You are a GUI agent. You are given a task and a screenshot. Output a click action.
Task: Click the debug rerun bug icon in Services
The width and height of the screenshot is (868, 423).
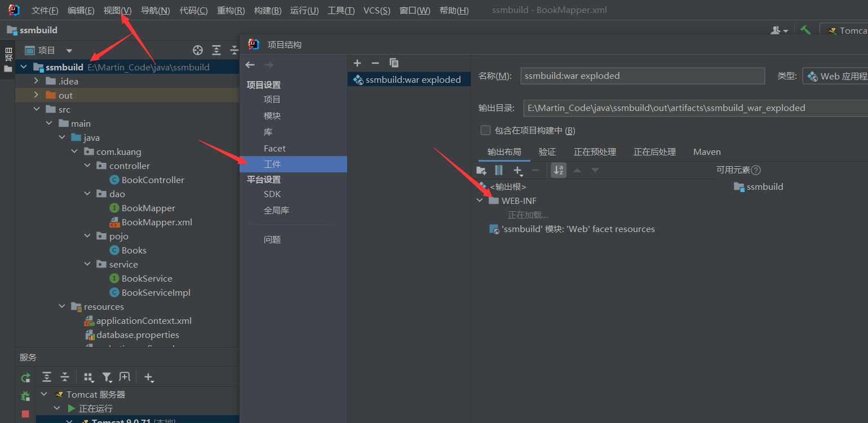(x=25, y=396)
